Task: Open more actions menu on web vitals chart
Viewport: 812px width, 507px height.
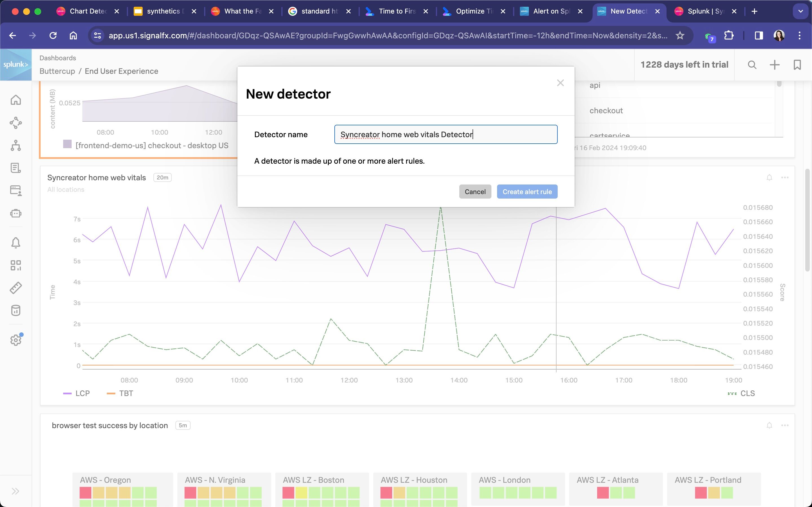Action: [x=784, y=177]
